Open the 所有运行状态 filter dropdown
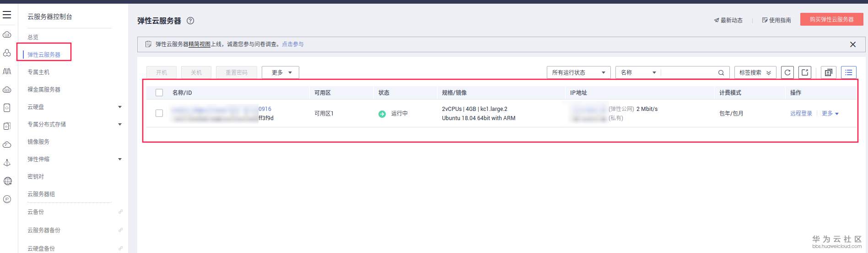 578,72
